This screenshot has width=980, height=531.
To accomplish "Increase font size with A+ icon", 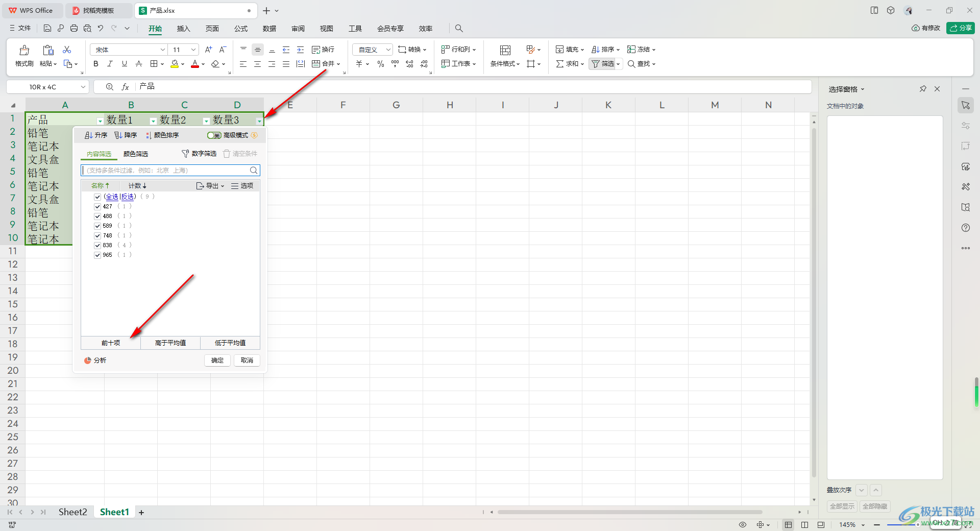I will [208, 50].
